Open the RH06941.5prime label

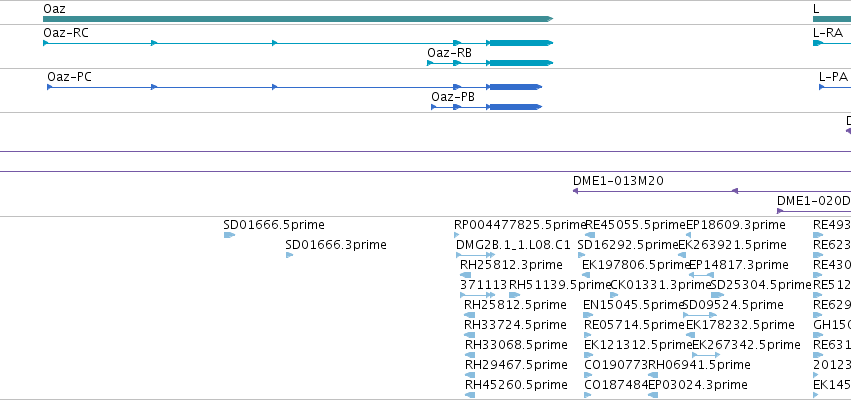pos(700,364)
